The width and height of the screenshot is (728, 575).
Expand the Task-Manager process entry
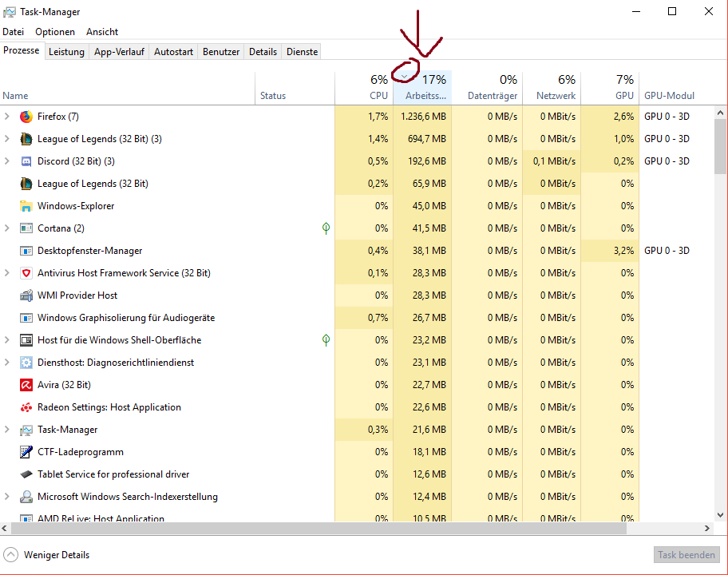(x=7, y=429)
